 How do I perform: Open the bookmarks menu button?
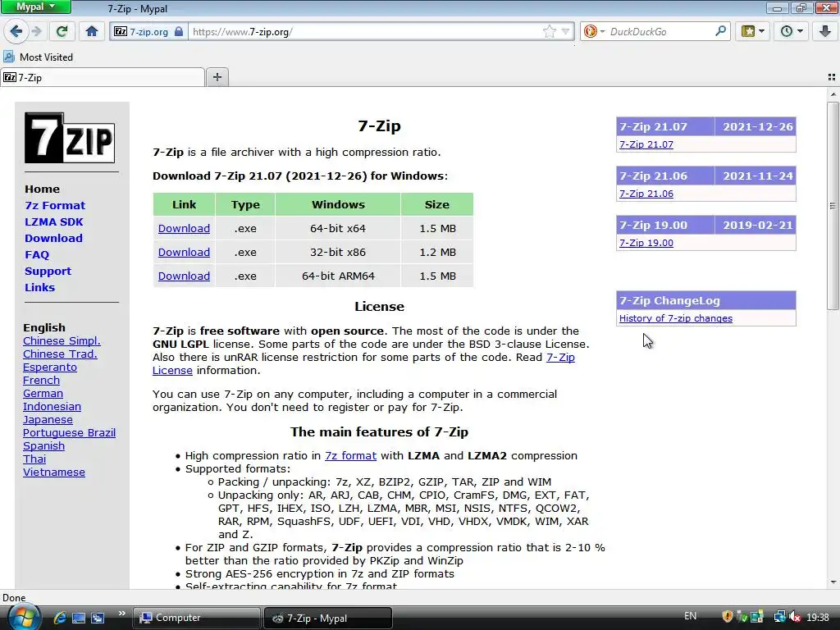753,32
